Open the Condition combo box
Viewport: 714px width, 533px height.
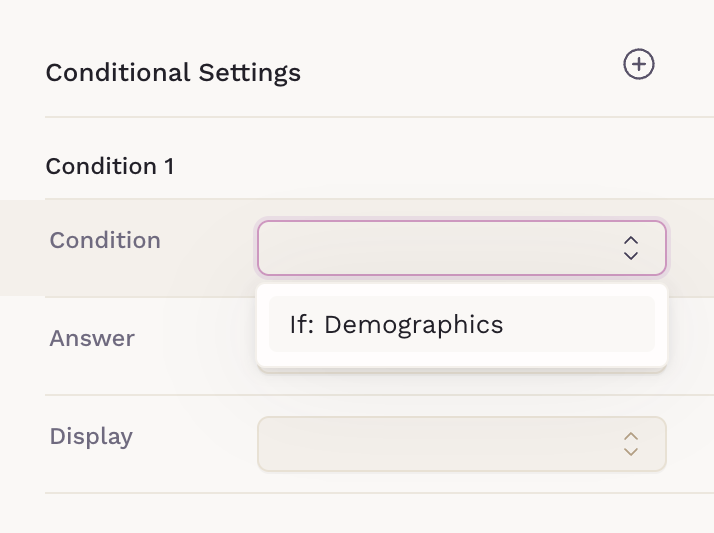click(x=461, y=248)
